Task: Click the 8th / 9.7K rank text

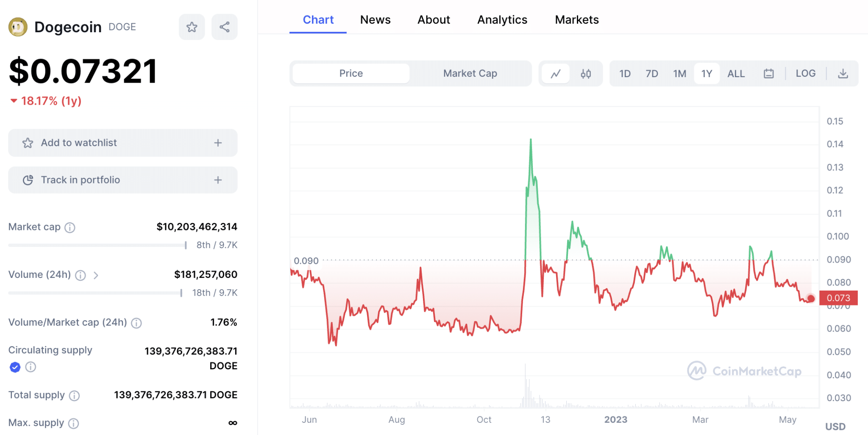Action: click(217, 245)
